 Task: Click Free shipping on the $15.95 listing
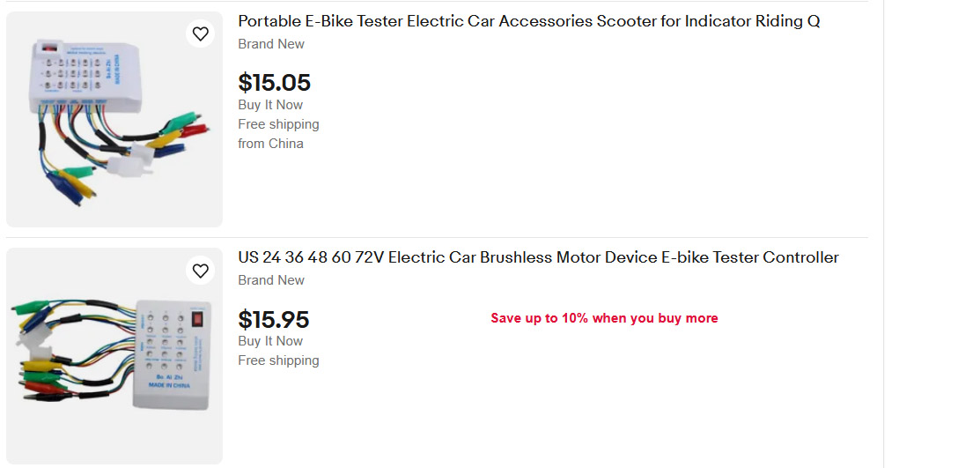(x=278, y=360)
